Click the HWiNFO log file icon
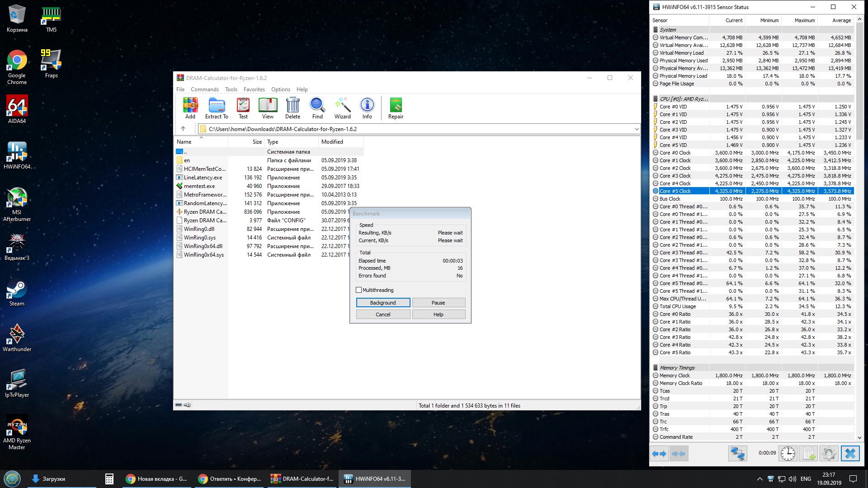 [x=809, y=454]
